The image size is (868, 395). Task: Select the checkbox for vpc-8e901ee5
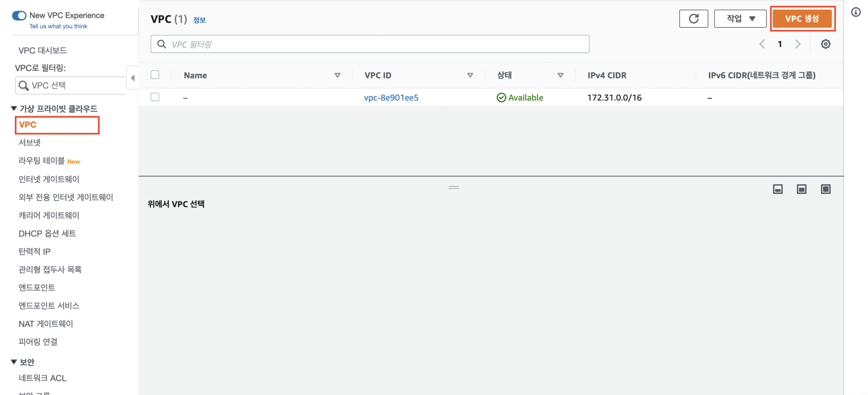155,97
